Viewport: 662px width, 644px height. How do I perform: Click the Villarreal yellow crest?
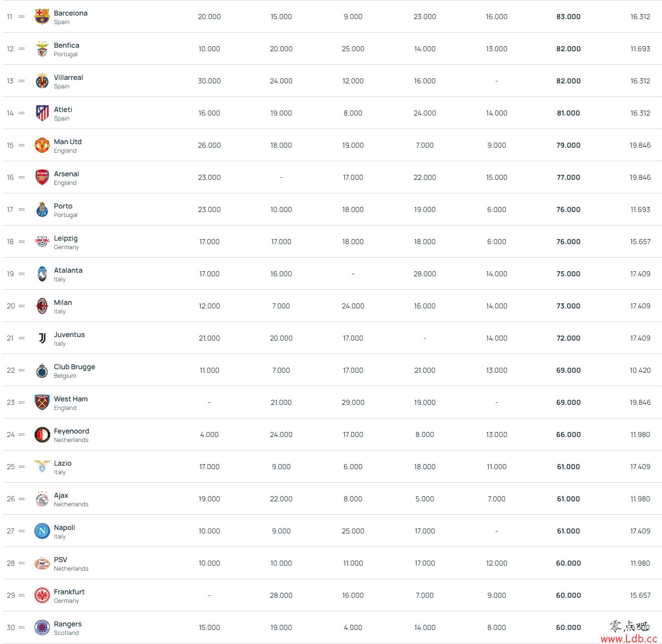point(42,81)
